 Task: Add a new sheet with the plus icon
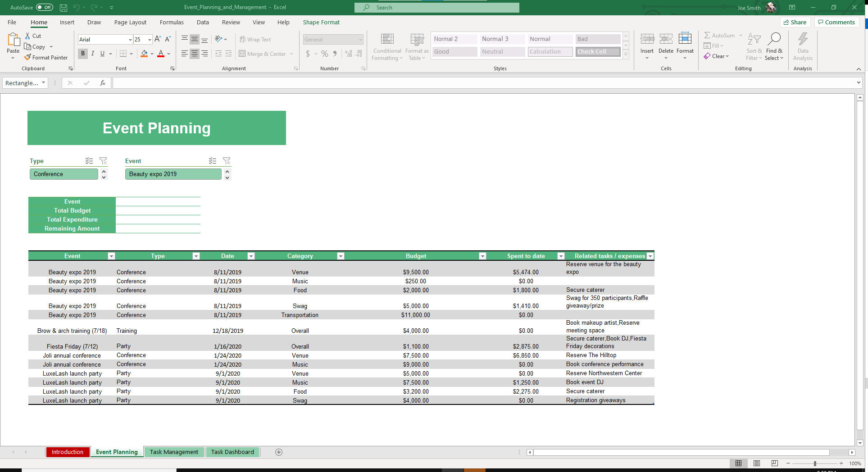click(279, 452)
